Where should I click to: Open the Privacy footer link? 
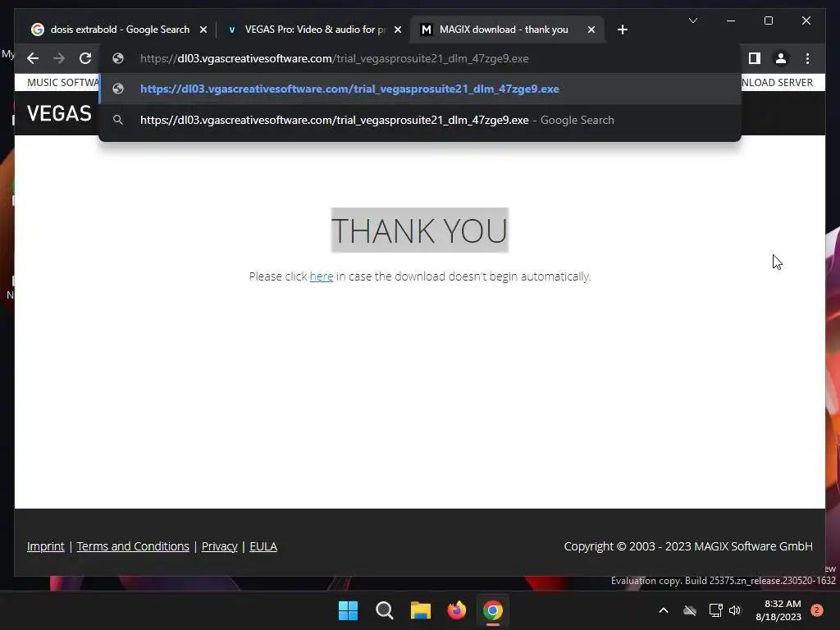(220, 546)
